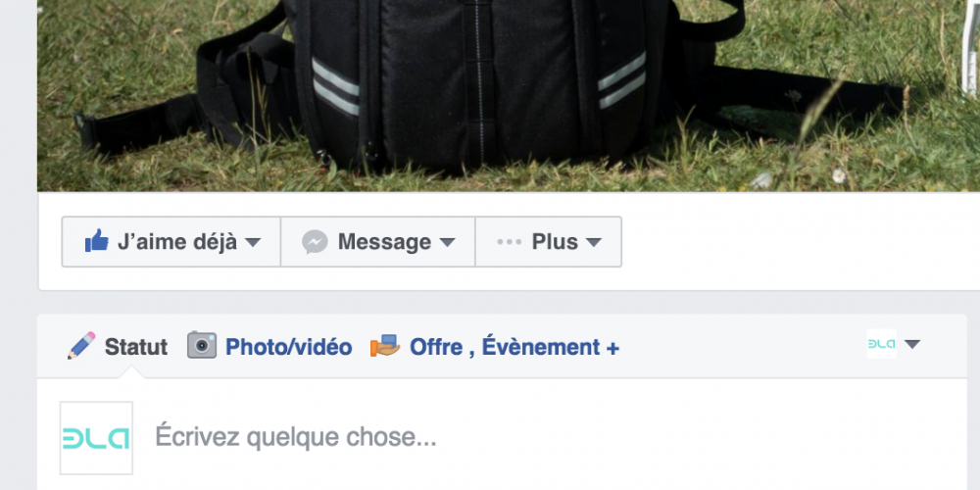980x490 pixels.
Task: Expand the Message dropdown arrow
Action: click(x=447, y=242)
